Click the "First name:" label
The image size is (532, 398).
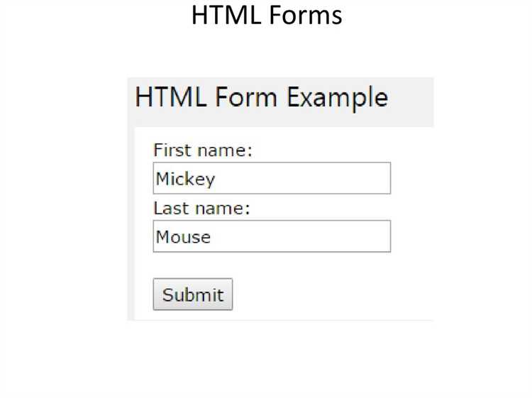(x=203, y=150)
